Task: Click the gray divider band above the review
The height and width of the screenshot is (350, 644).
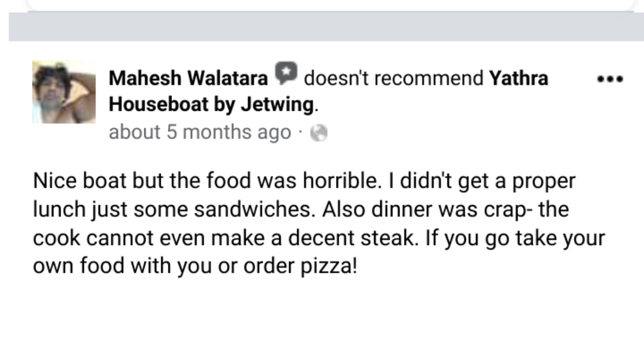Action: click(326, 26)
